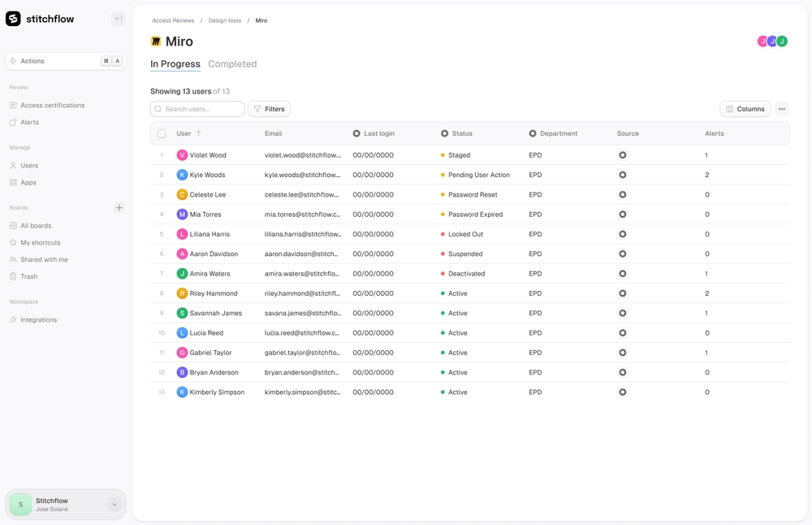
Task: Switch to the Completed tab
Action: tap(232, 63)
